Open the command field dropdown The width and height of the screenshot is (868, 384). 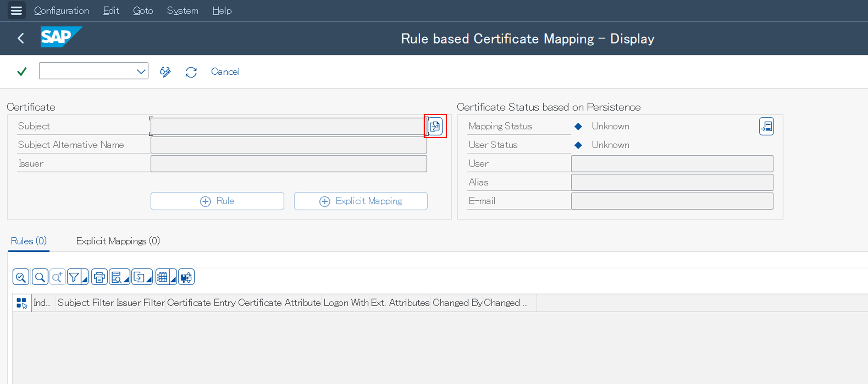141,72
